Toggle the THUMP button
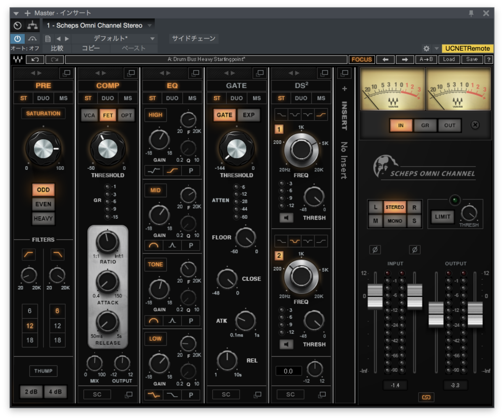504x420 pixels. click(x=43, y=371)
